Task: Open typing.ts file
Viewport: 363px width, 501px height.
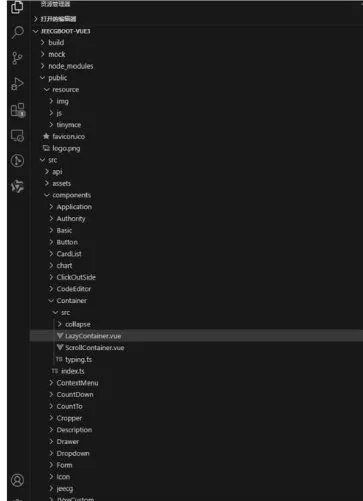Action: (78, 359)
